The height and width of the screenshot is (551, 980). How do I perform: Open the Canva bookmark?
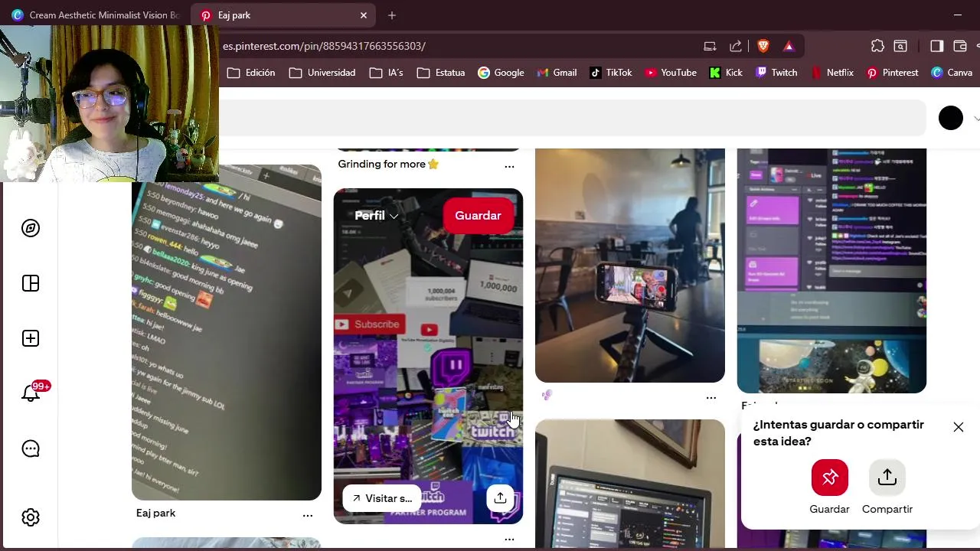coord(952,73)
